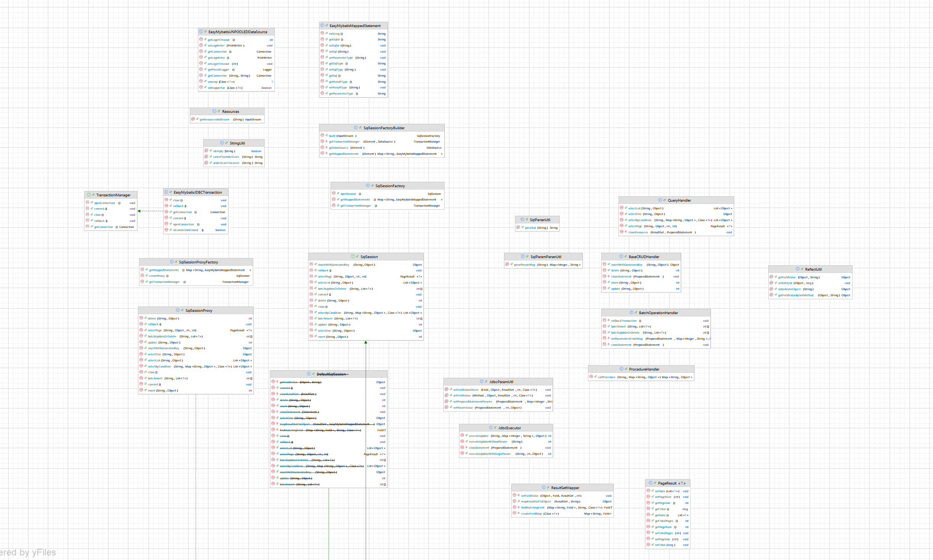Click the method icon beside getResourcesAsStream
The height and width of the screenshot is (560, 933).
[x=193, y=119]
